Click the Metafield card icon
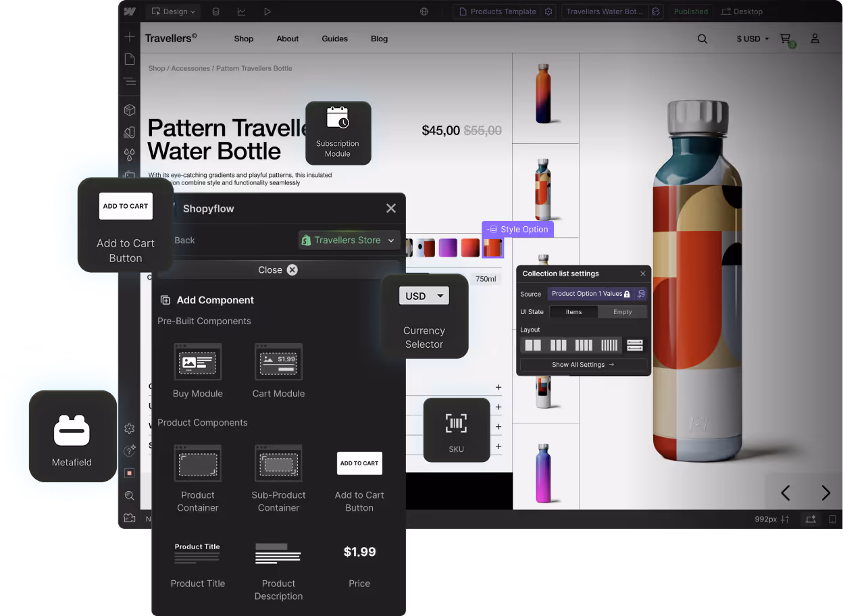843x616 pixels. pyautogui.click(x=72, y=430)
